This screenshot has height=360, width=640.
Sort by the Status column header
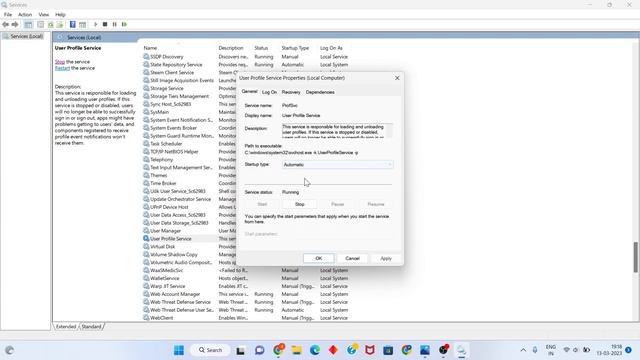tap(261, 48)
